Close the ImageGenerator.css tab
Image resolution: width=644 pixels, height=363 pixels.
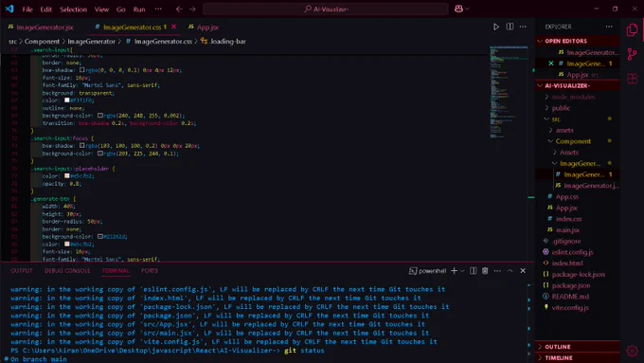point(173,27)
